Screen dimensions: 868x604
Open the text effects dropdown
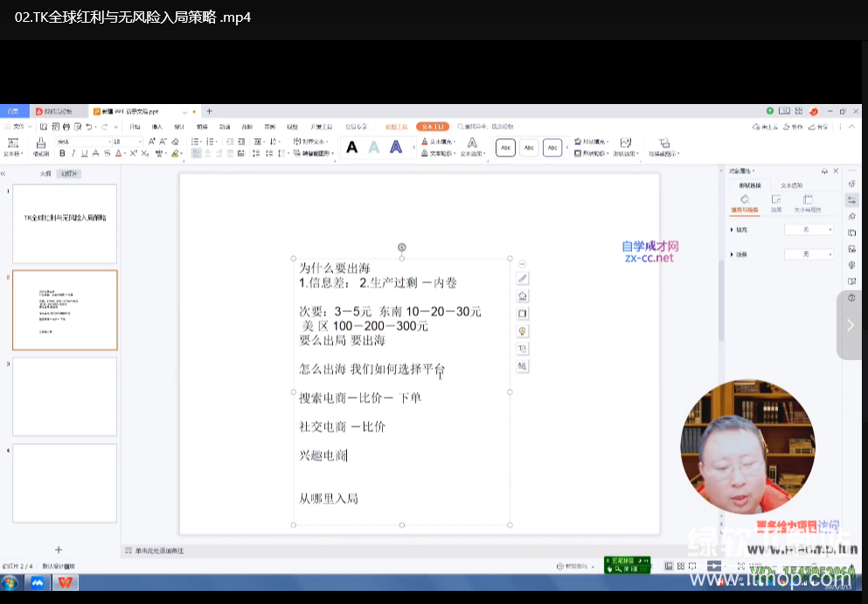pos(472,147)
